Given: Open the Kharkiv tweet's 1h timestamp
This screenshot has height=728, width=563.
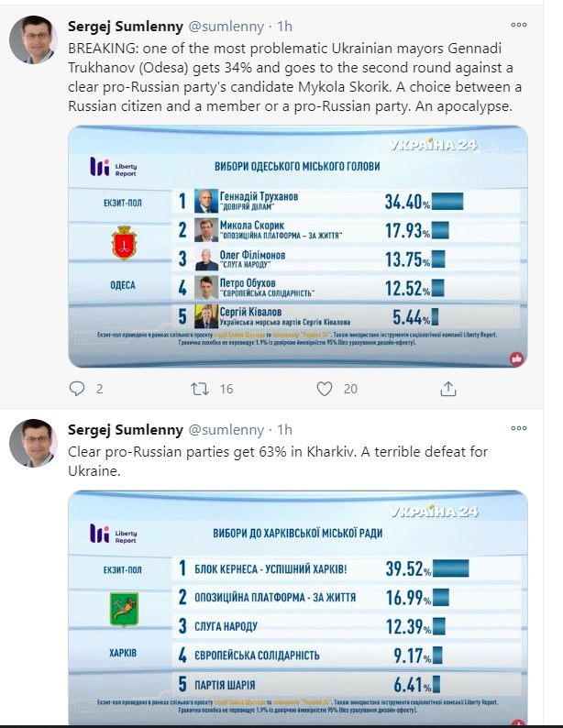Looking at the screenshot, I should pyautogui.click(x=285, y=429).
